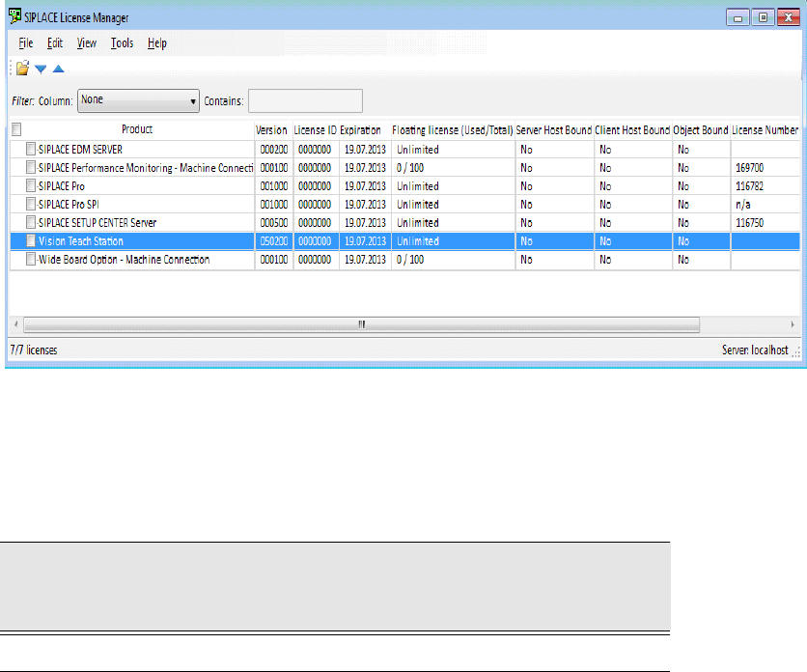The image size is (807, 672).
Task: Select the SIPLACE EDM SERVER row
Action: point(405,150)
